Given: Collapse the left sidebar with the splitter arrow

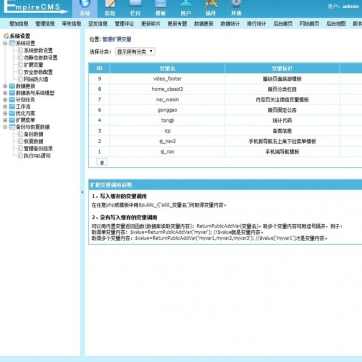Looking at the screenshot, I should tap(82, 192).
